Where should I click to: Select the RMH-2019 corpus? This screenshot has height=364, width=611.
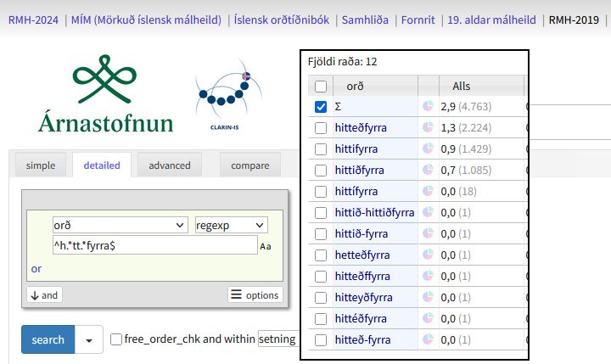point(574,20)
